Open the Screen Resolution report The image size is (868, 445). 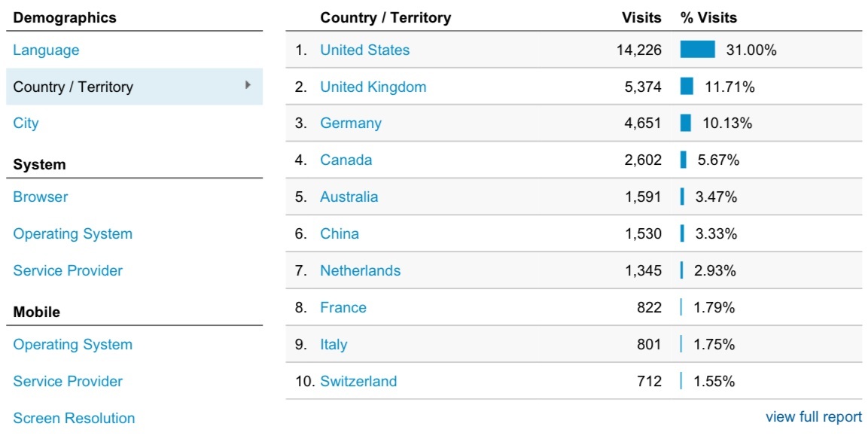(x=74, y=419)
